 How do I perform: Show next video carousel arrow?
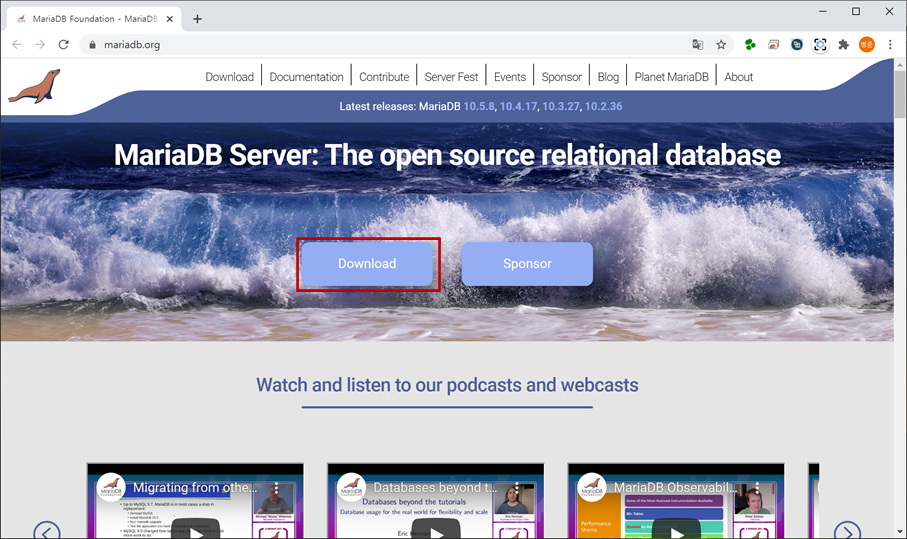point(847,531)
